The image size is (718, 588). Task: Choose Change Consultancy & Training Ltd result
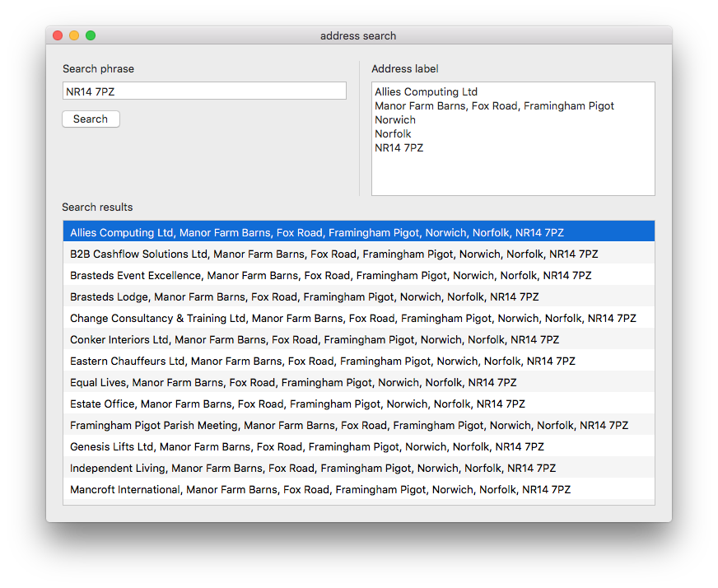359,318
